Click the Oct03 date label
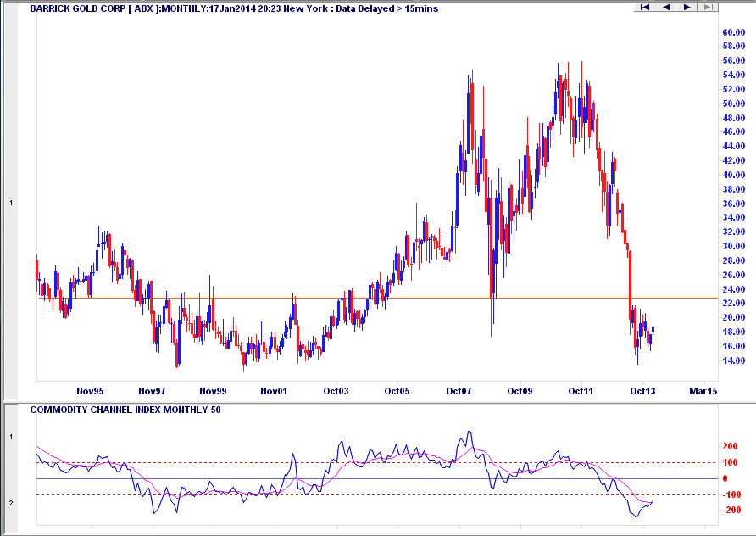The image size is (756, 536). 336,391
